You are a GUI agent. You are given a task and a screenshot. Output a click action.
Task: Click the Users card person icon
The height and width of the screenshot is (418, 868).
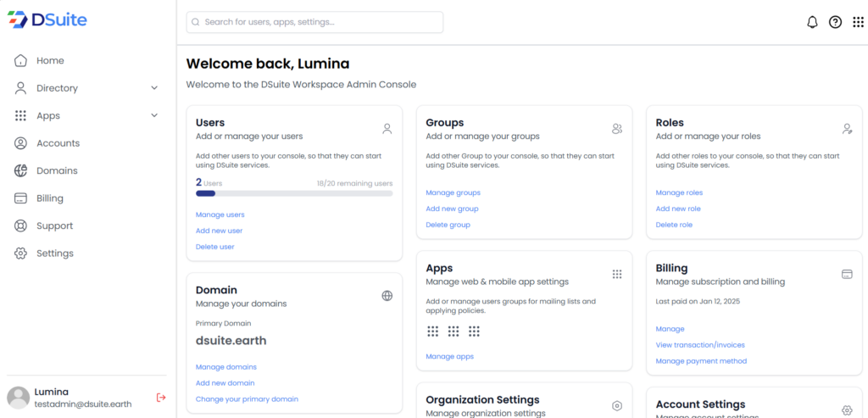387,129
